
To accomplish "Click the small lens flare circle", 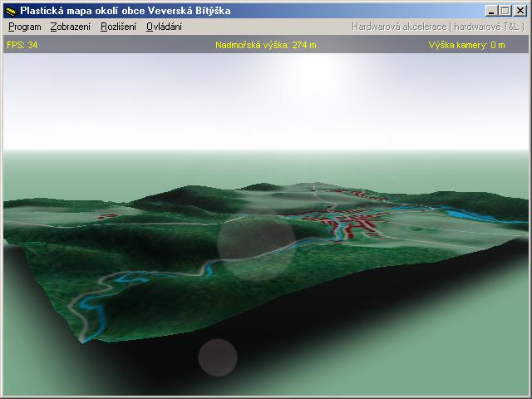I will pyautogui.click(x=218, y=357).
